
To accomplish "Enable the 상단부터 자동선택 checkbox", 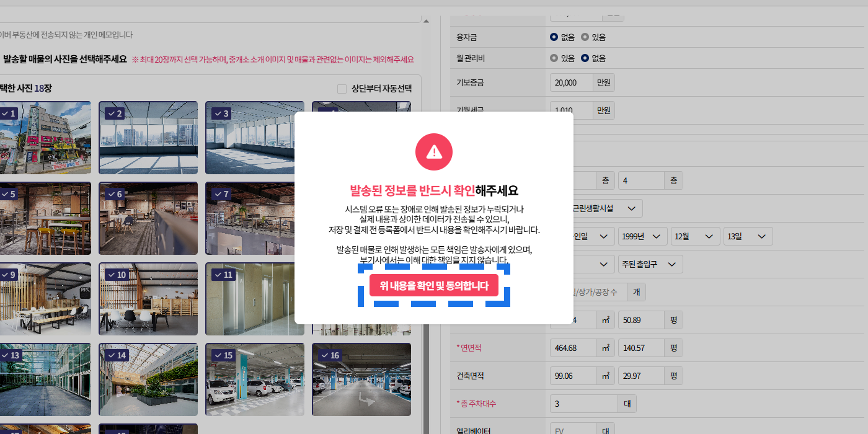I will (x=342, y=89).
